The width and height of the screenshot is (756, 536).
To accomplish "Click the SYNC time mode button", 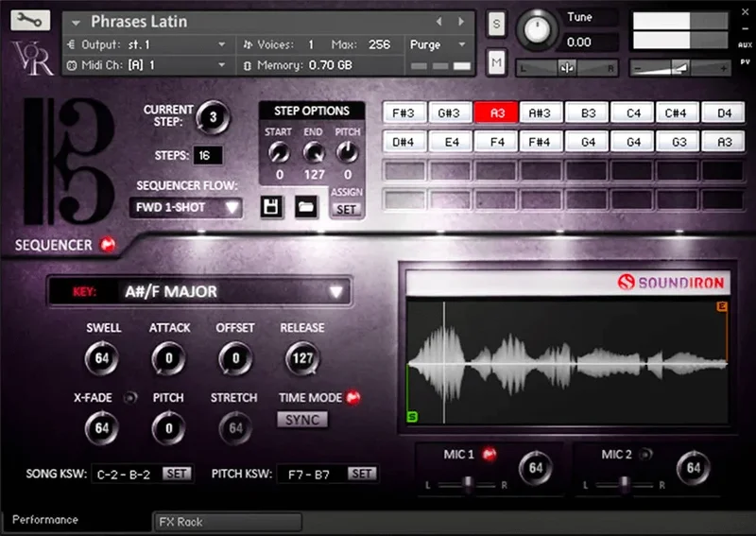I will [302, 420].
